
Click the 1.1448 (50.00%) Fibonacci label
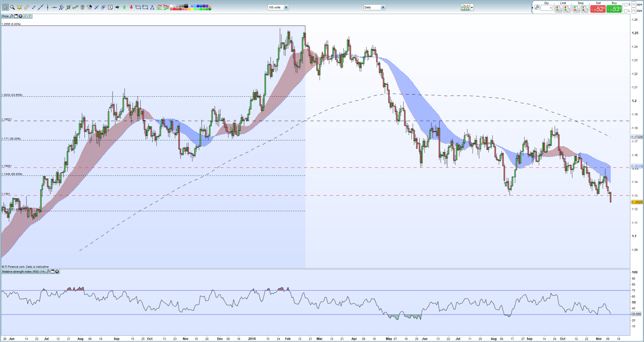[x=12, y=174]
